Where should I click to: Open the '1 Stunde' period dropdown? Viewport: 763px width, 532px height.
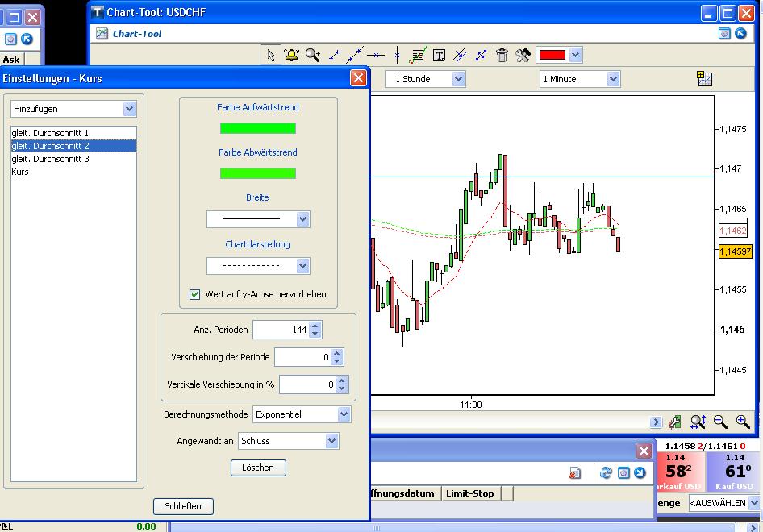coord(458,79)
